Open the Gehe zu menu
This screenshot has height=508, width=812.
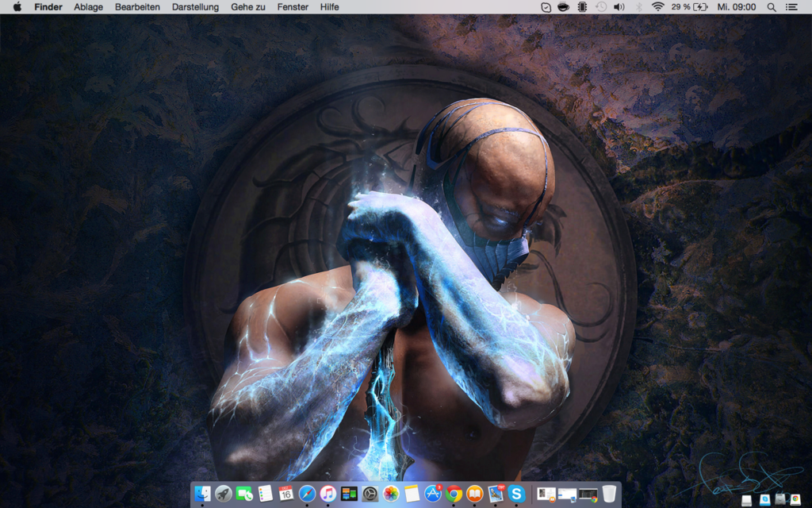[248, 7]
